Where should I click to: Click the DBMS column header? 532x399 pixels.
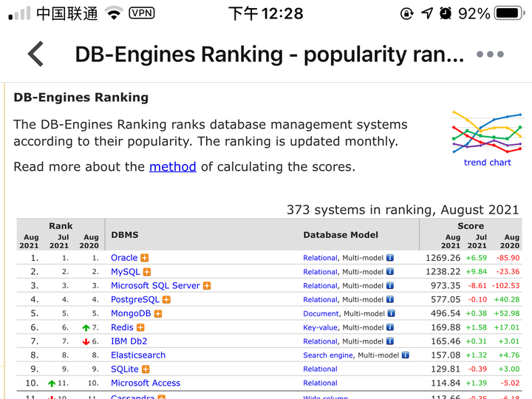pyautogui.click(x=125, y=235)
